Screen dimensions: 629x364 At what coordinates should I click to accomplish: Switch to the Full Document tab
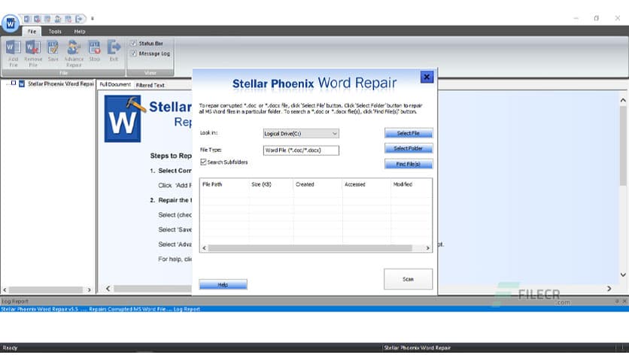115,84
